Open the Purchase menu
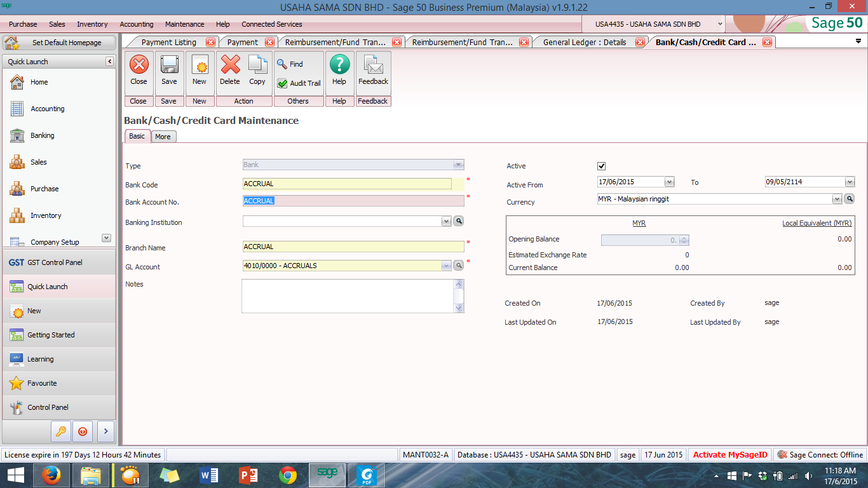 click(x=23, y=24)
